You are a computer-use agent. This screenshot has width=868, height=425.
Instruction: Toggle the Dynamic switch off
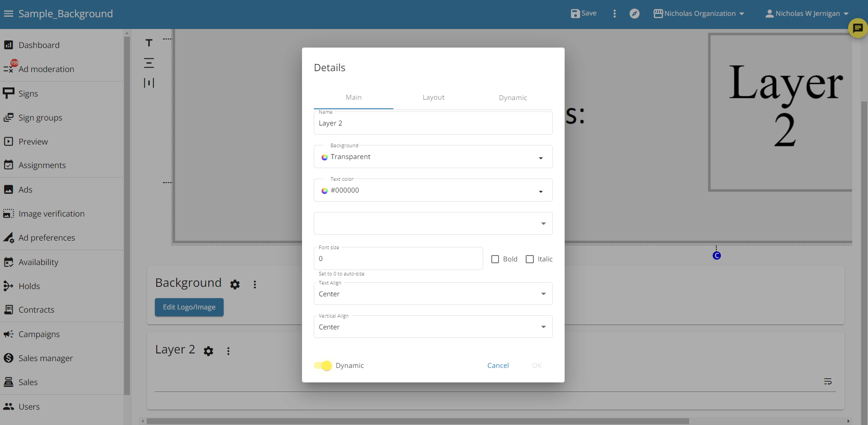pyautogui.click(x=323, y=366)
